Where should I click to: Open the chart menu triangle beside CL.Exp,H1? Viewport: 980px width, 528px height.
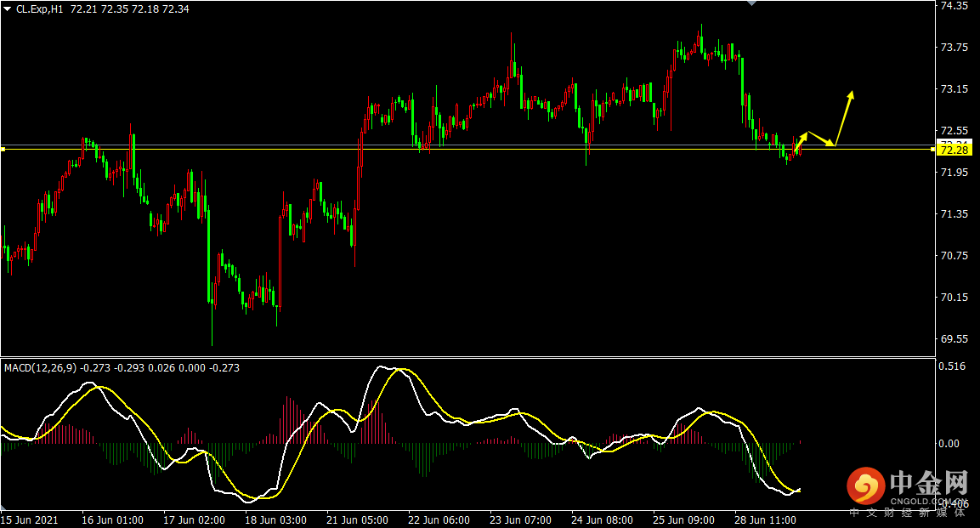8,9
